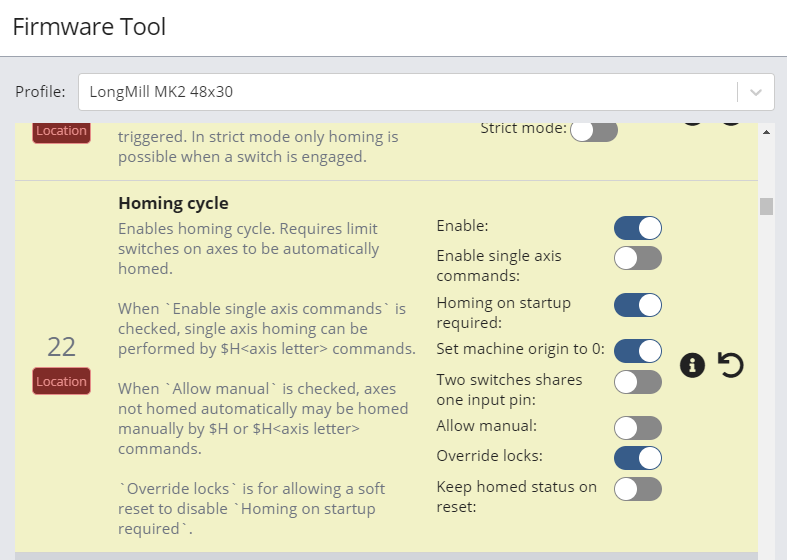Turn off Override locks toggle
Image resolution: width=787 pixels, height=560 pixels.
(x=638, y=458)
